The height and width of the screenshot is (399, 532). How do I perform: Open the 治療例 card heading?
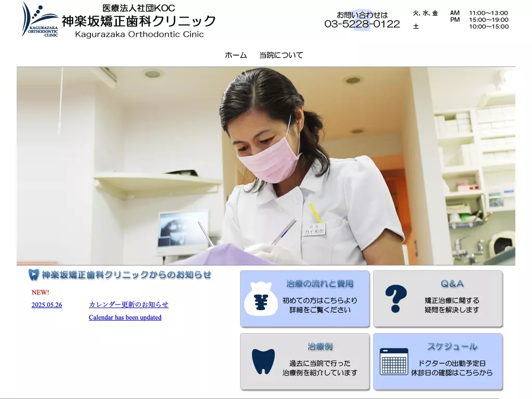(320, 347)
